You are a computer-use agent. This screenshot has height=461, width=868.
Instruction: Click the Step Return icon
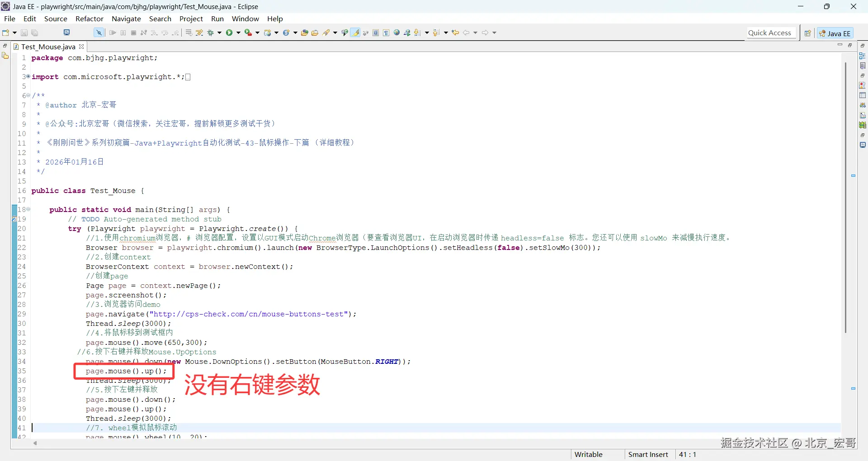coord(175,33)
